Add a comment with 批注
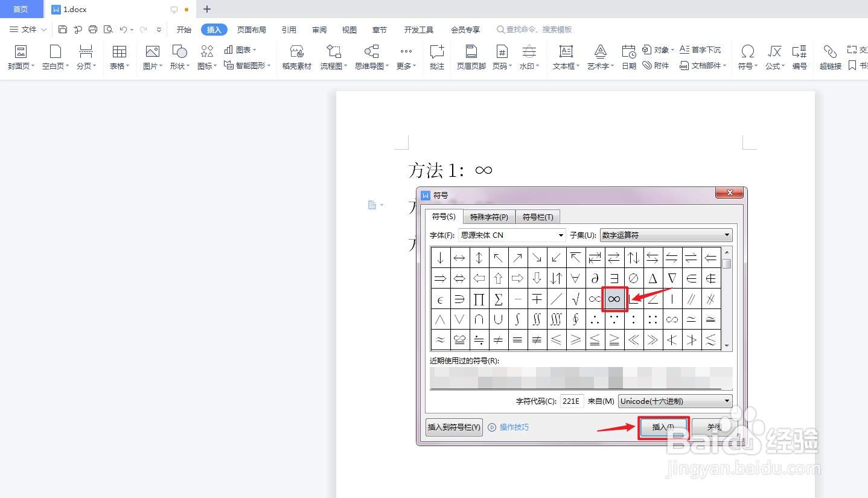 coord(437,58)
